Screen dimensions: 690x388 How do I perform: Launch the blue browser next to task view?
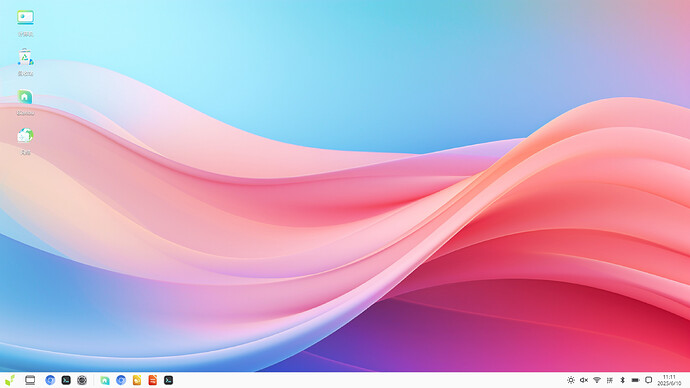tap(50, 380)
